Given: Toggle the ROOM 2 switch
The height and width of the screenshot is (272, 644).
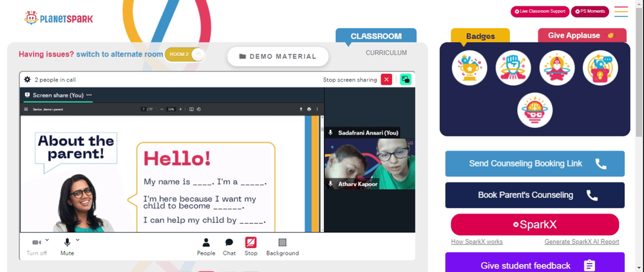Looking at the screenshot, I should 184,55.
